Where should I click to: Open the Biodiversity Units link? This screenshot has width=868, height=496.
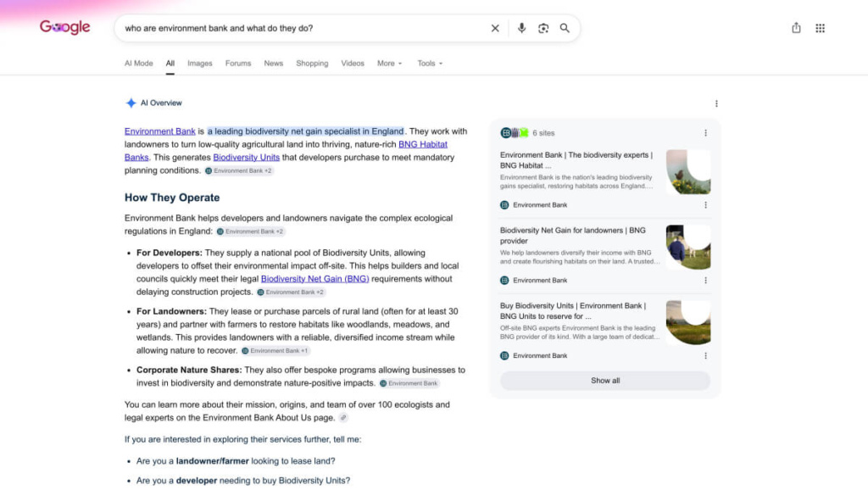tap(247, 157)
